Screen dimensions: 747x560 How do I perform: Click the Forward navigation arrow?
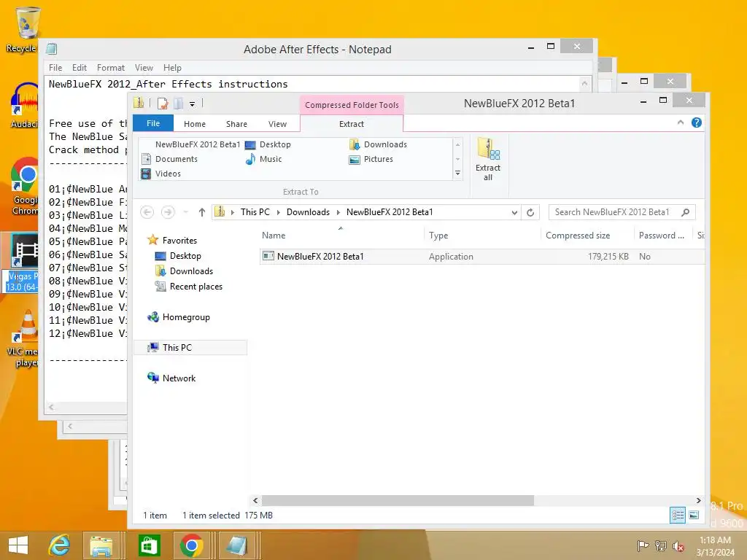(x=168, y=212)
